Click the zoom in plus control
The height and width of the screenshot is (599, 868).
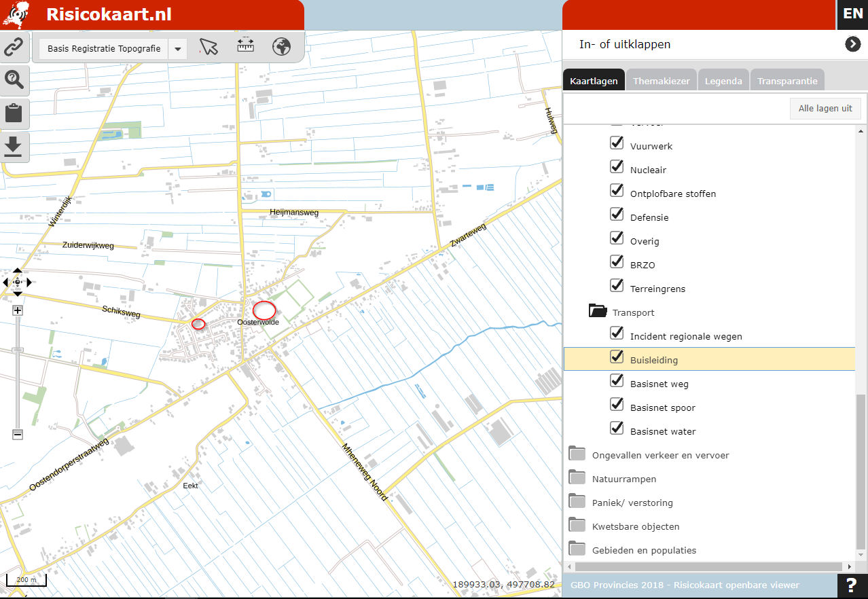point(17,310)
